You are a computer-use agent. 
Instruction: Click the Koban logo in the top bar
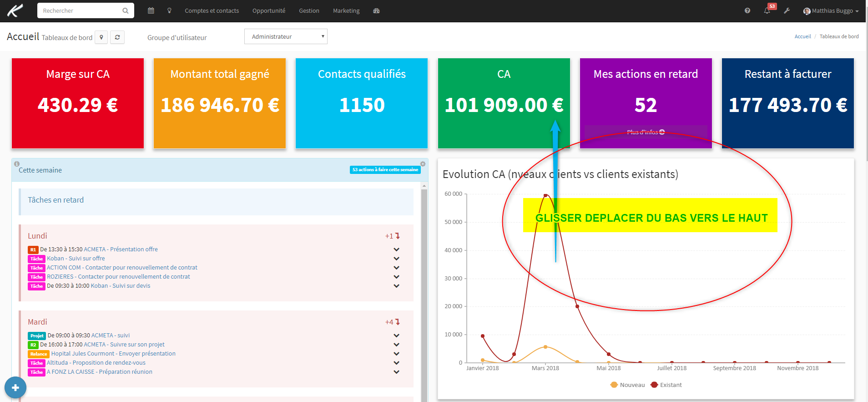pos(15,10)
